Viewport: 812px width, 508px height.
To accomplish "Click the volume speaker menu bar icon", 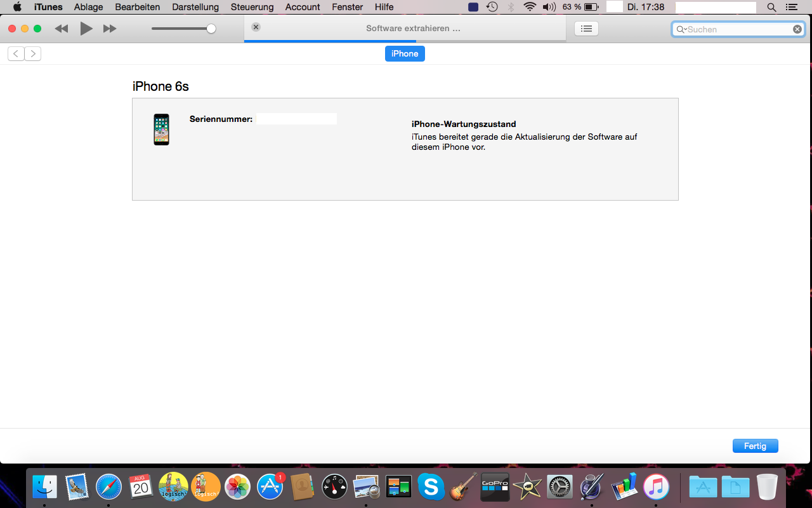I will point(549,7).
